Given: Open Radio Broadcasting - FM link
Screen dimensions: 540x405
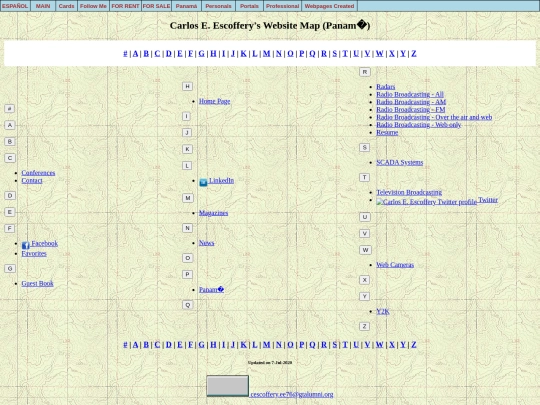Looking at the screenshot, I should click(x=411, y=110).
